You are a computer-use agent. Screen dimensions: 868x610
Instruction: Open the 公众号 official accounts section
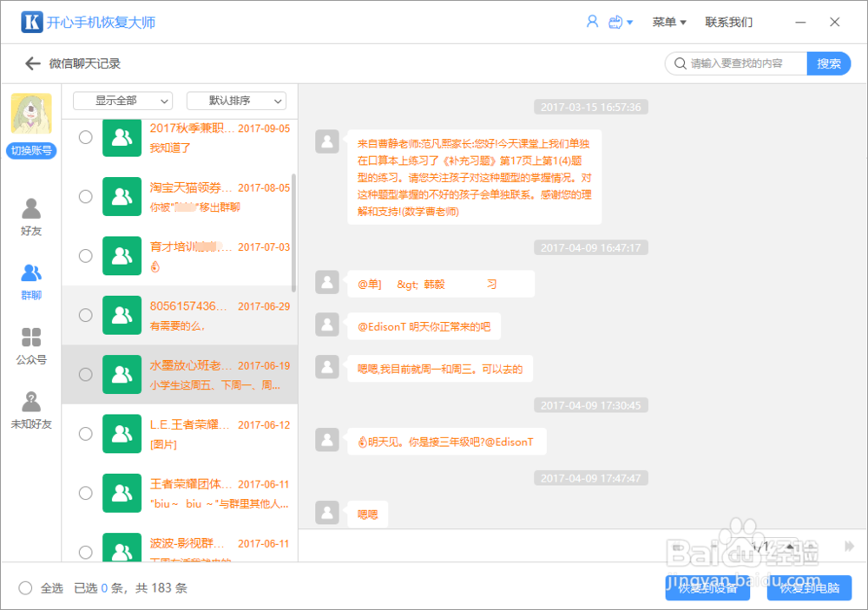pyautogui.click(x=31, y=346)
